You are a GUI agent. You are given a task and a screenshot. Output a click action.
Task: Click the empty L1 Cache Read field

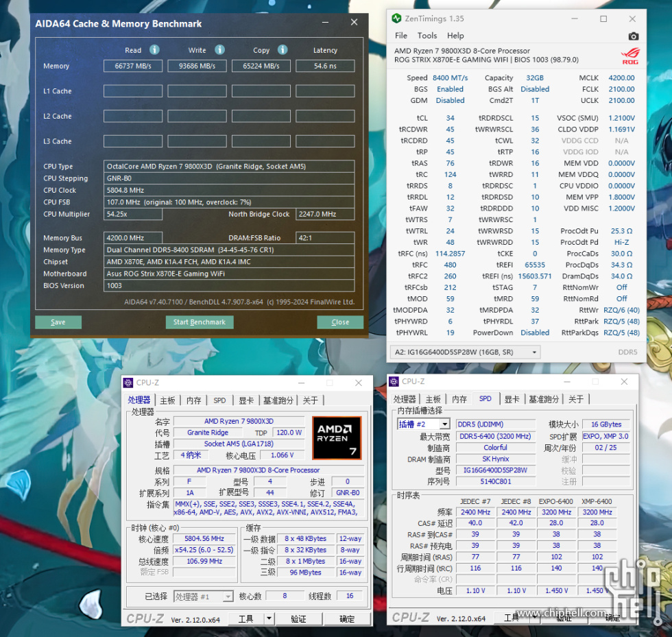133,91
